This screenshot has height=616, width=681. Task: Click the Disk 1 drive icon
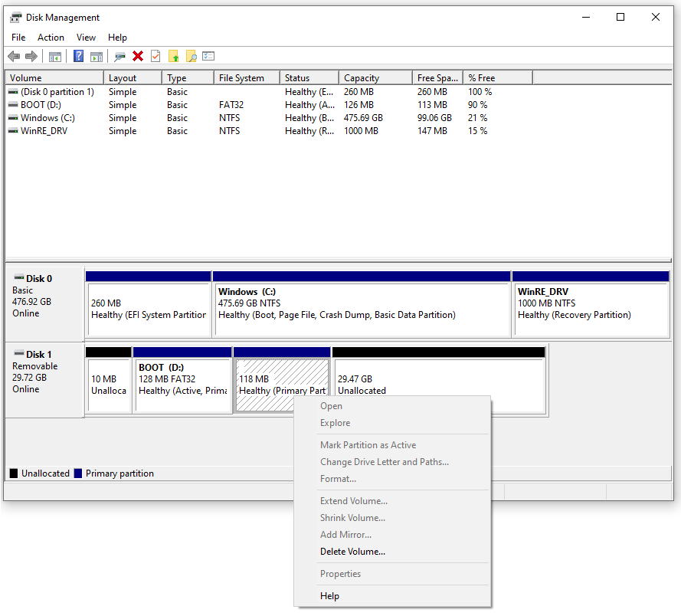tap(19, 353)
